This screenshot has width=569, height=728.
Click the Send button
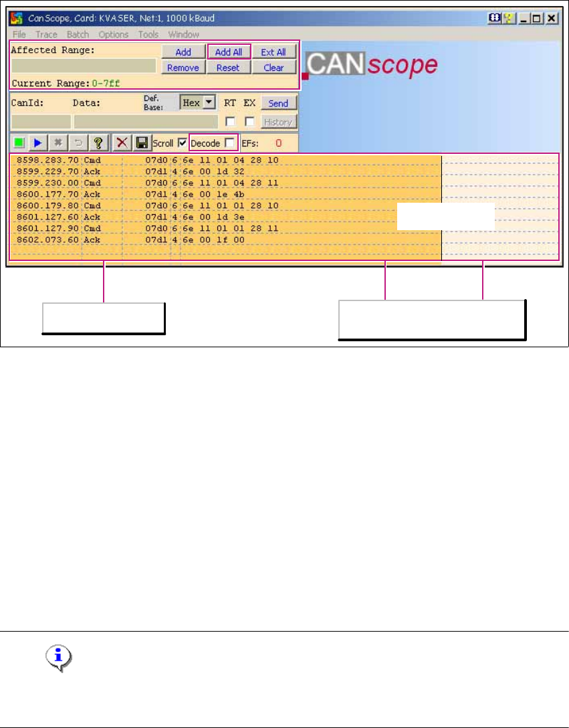pyautogui.click(x=278, y=103)
